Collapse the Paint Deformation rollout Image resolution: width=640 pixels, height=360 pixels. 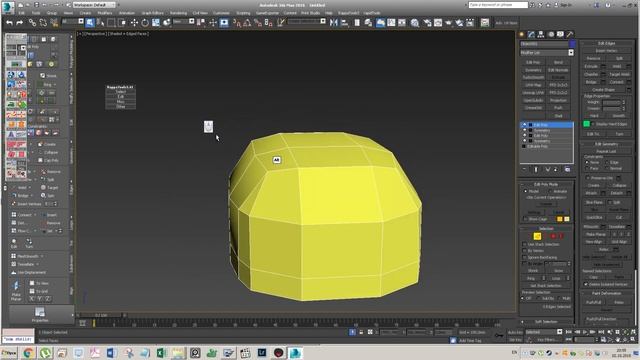click(x=606, y=293)
